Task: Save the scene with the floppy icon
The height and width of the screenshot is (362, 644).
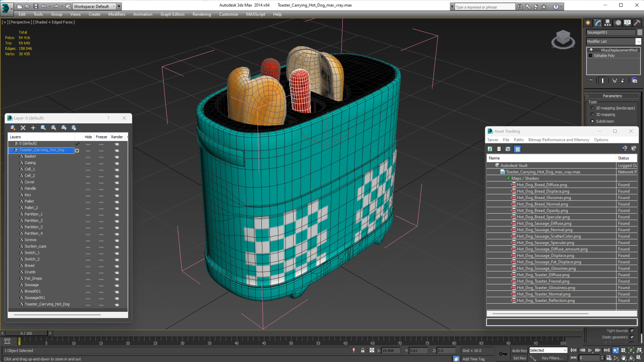Action: 36,6
